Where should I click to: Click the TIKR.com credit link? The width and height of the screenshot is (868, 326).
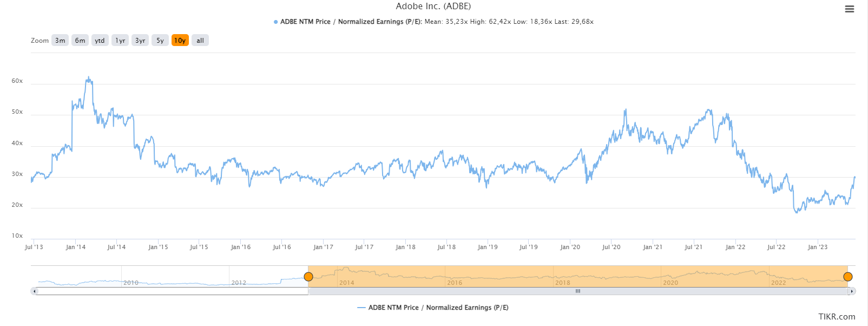click(837, 317)
